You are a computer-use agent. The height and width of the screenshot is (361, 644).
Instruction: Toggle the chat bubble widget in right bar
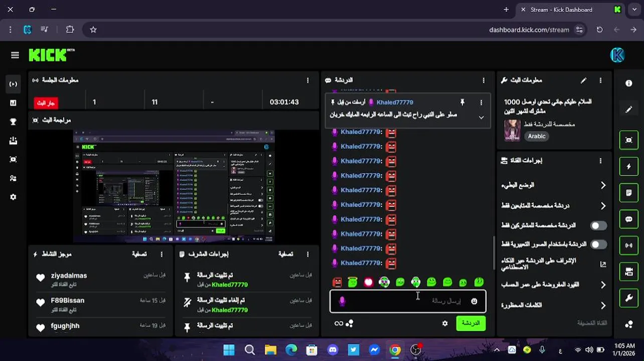tap(629, 219)
